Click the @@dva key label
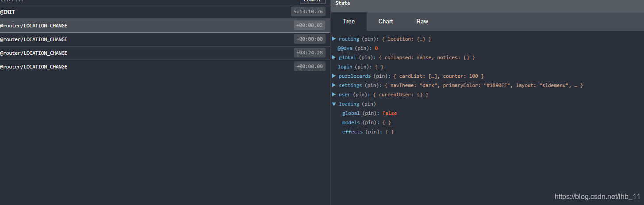The height and width of the screenshot is (205, 644). coord(345,48)
